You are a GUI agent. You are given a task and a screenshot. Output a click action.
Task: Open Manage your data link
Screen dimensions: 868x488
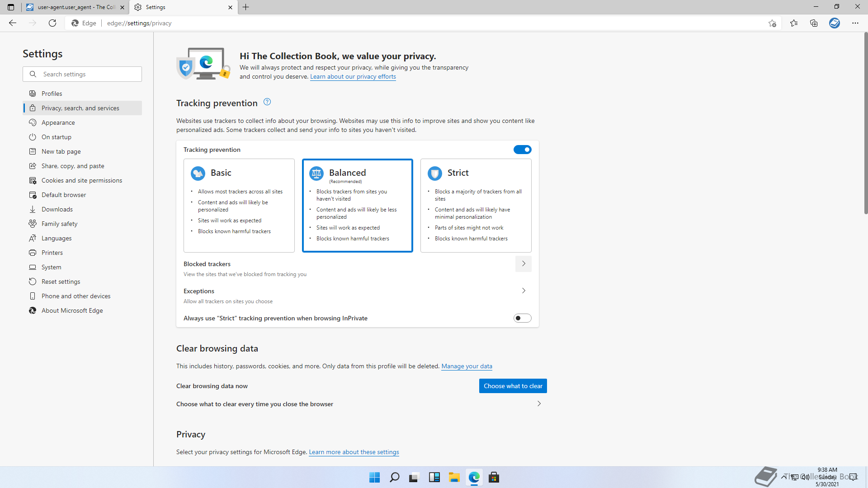pyautogui.click(x=467, y=366)
